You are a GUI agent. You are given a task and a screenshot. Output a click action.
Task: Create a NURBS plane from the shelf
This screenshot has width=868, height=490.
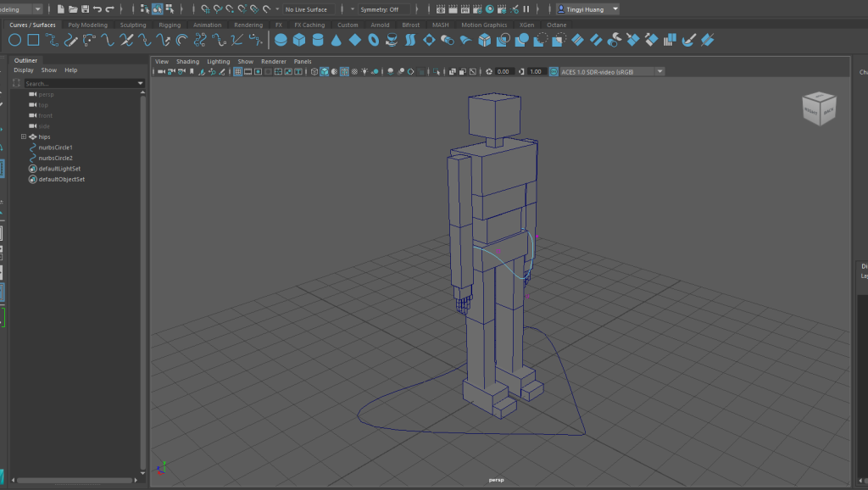[355, 40]
